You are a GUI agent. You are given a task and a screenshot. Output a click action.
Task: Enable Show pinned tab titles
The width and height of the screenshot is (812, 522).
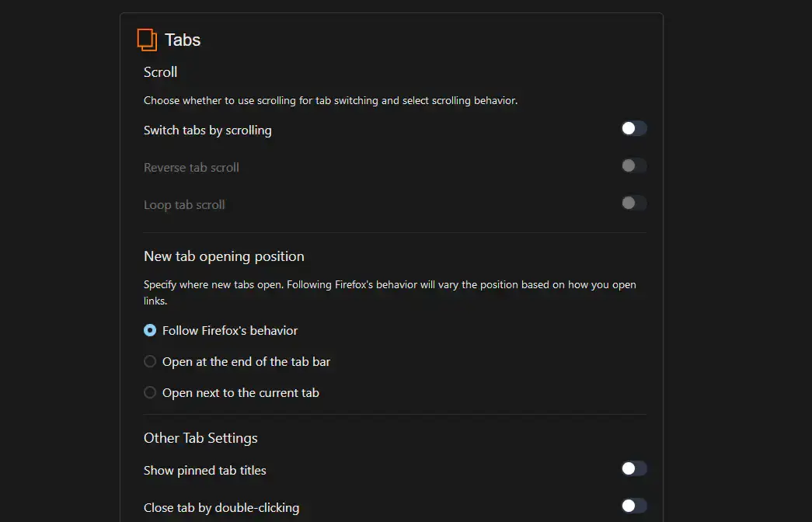[x=633, y=468]
